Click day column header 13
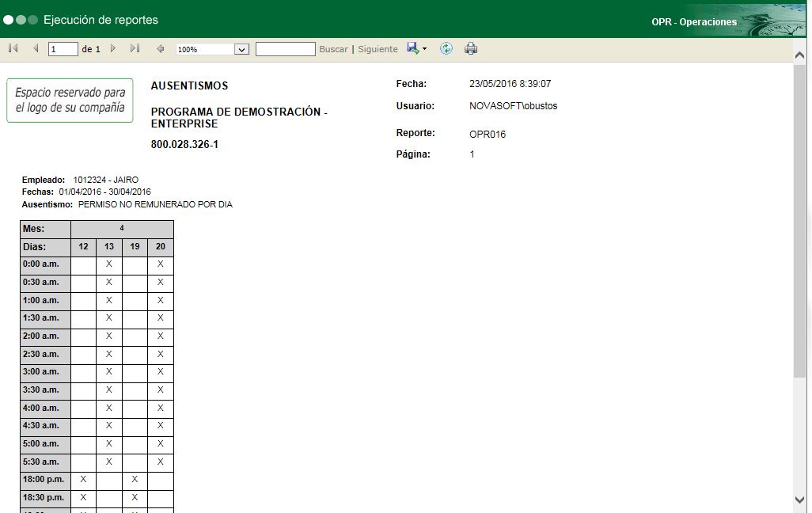 pos(108,247)
